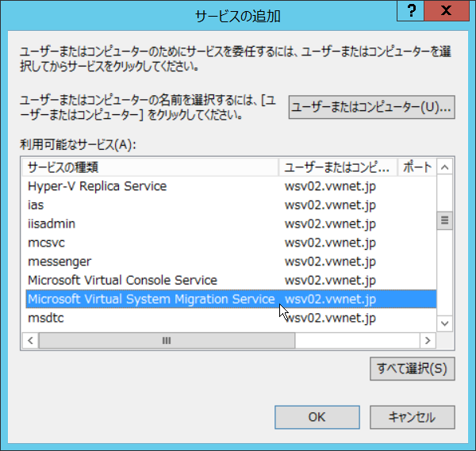Sort by サービスの種類 column header
476x451 pixels.
[x=150, y=167]
